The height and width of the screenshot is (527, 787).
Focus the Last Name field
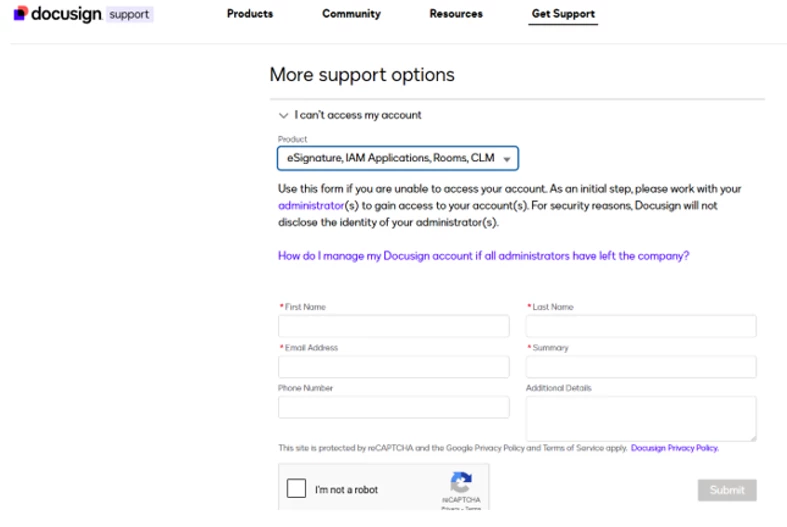click(641, 326)
